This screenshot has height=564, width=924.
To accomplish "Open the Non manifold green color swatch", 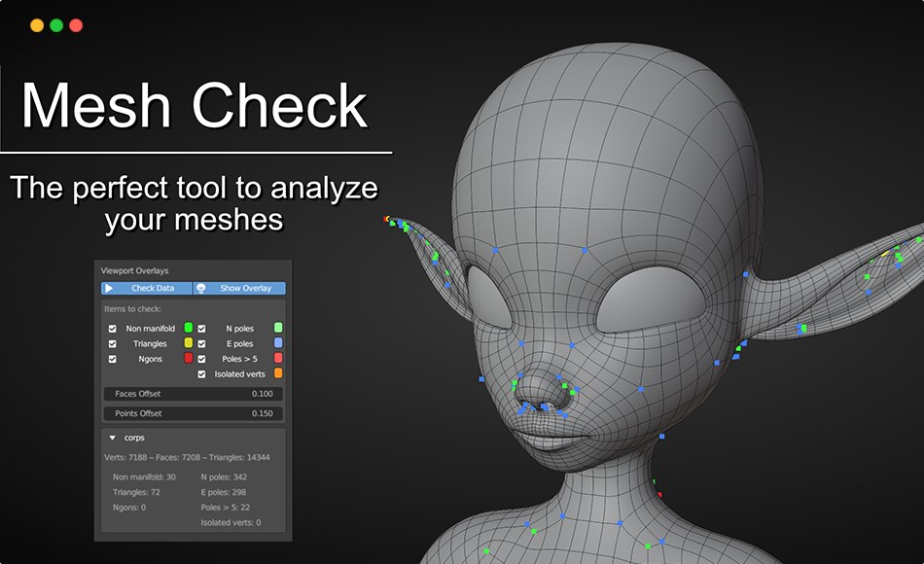I will [x=188, y=329].
